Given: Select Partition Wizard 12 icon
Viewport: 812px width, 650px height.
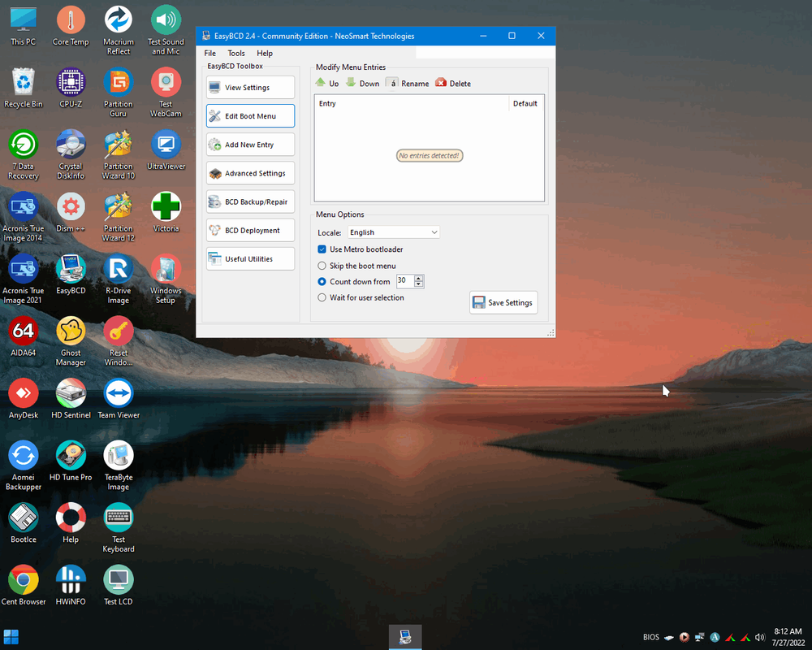Looking at the screenshot, I should click(119, 218).
